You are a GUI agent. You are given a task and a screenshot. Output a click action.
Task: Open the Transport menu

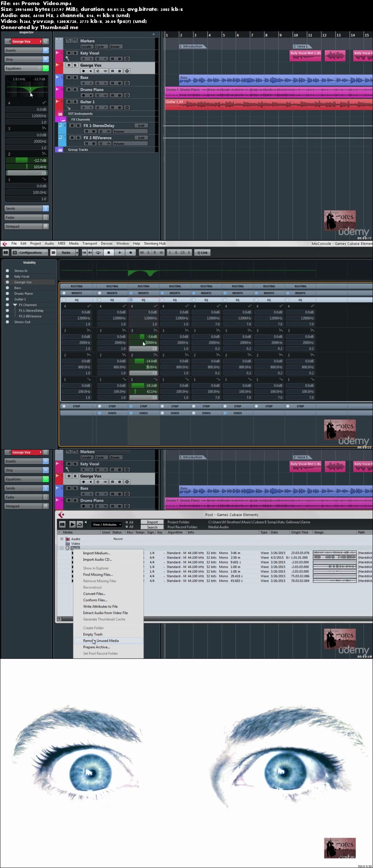click(90, 243)
